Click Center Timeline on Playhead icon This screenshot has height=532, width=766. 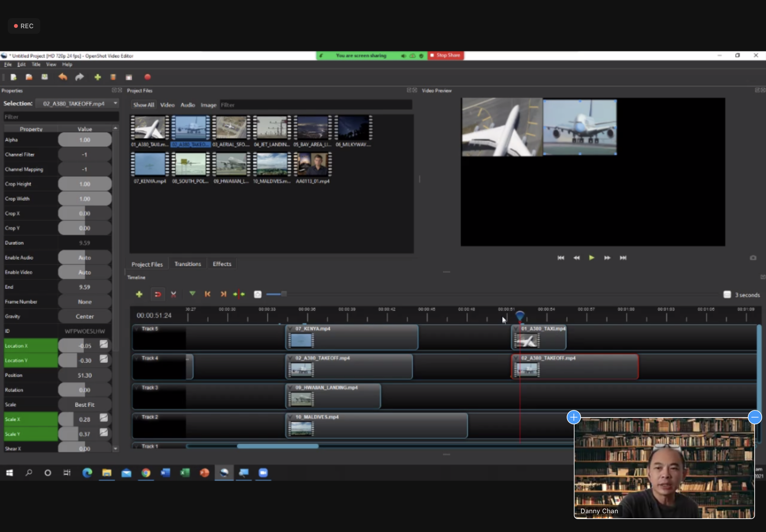coord(239,294)
